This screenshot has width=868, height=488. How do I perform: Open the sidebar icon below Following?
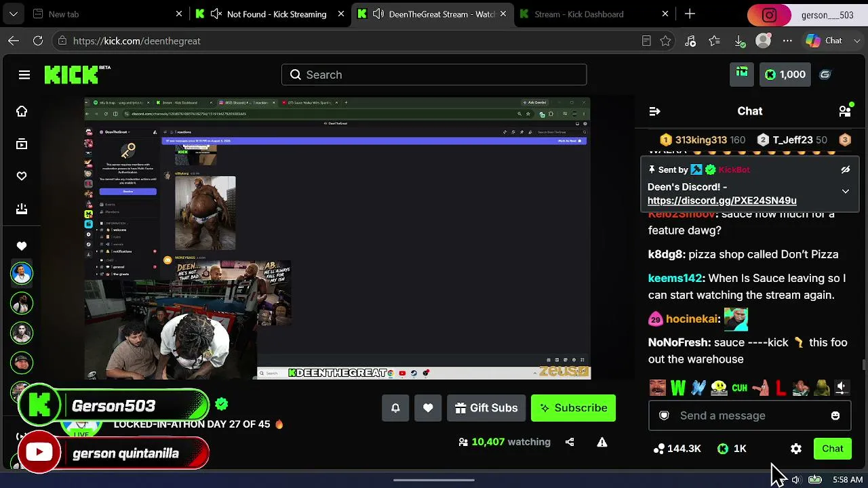(x=22, y=209)
